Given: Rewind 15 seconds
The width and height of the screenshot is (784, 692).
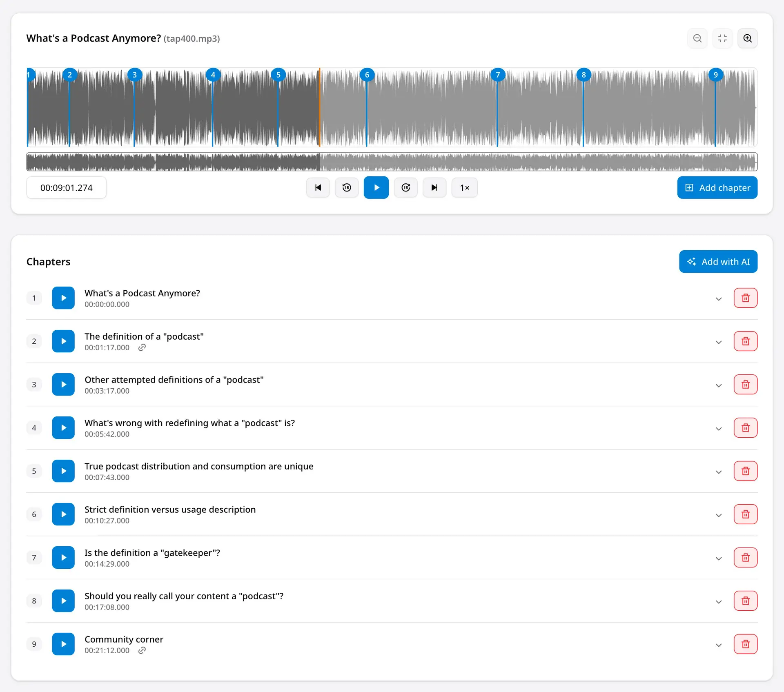Looking at the screenshot, I should point(347,187).
